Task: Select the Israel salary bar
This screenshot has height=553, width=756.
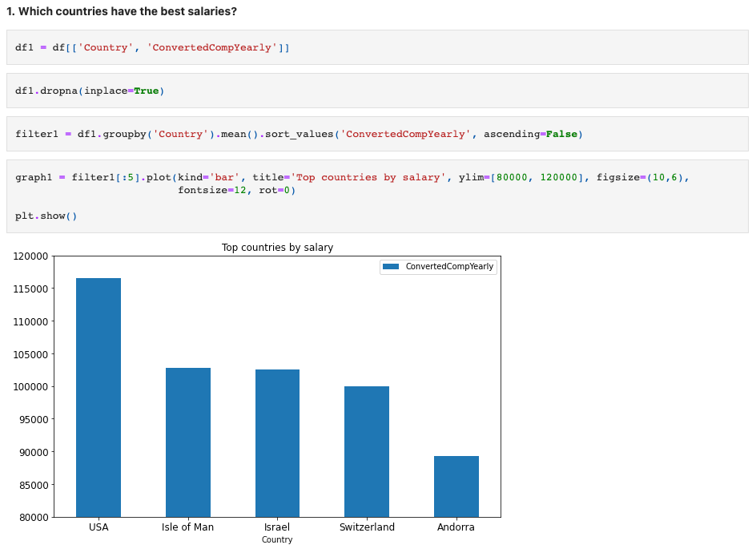Action: click(277, 441)
